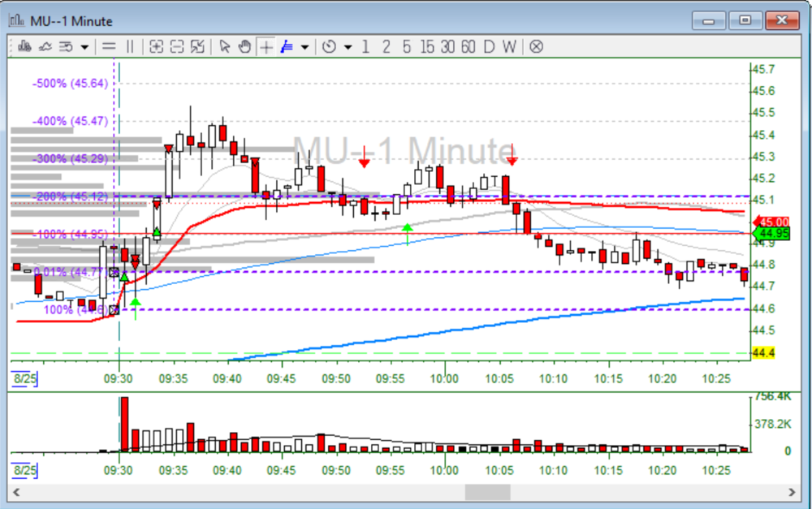The width and height of the screenshot is (812, 509).
Task: Select the hand pan tool
Action: pos(244,47)
